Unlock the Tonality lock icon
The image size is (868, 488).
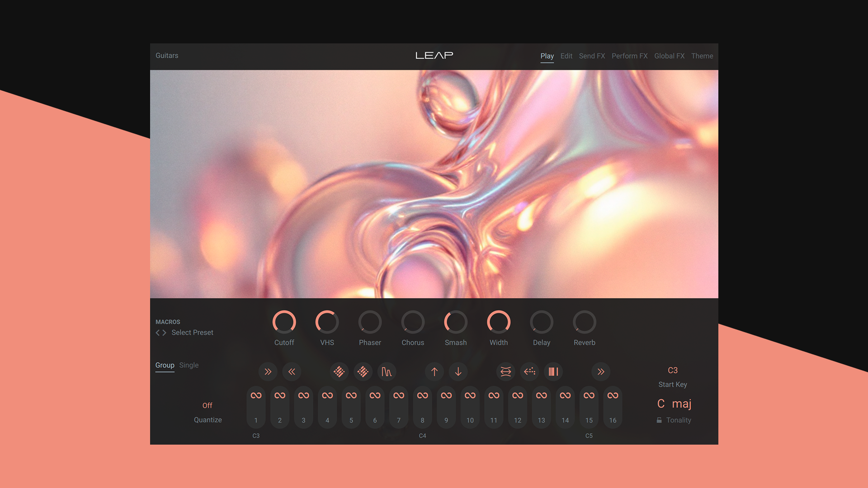click(660, 420)
